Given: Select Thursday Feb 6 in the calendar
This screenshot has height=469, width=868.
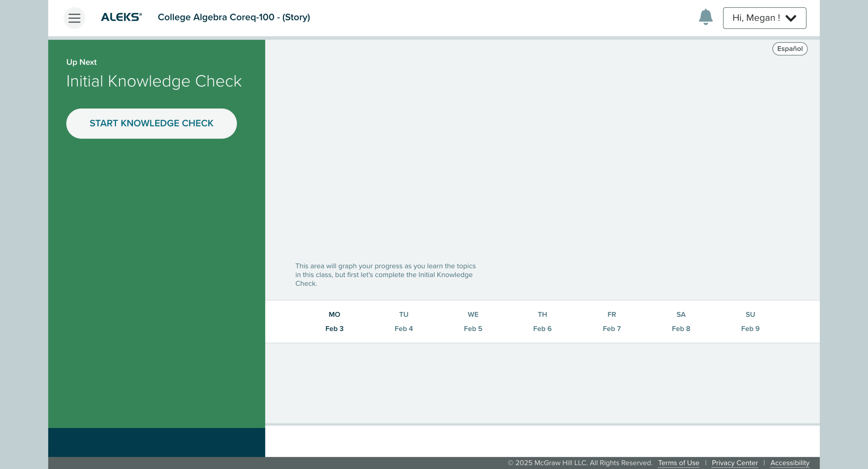Looking at the screenshot, I should [542, 321].
